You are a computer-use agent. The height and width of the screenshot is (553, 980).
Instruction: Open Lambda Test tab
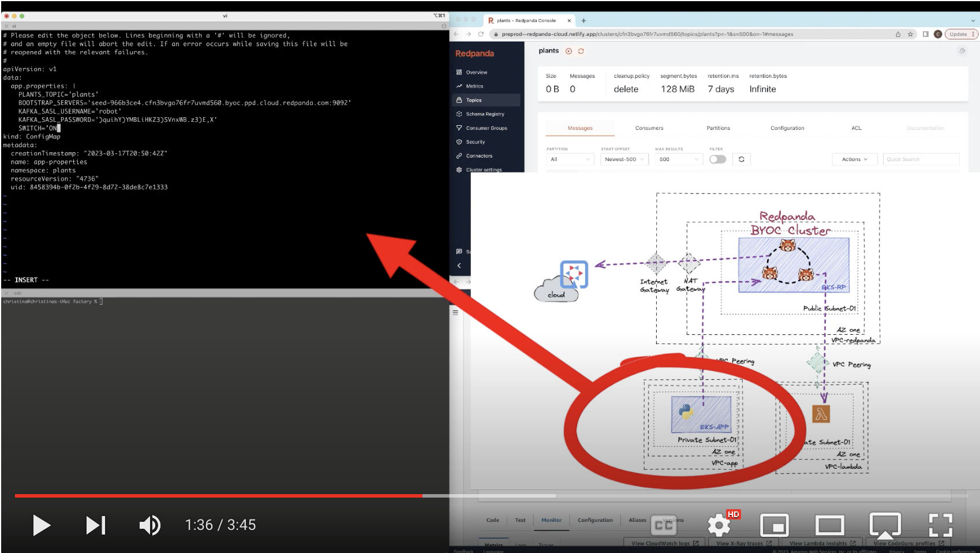(x=520, y=520)
